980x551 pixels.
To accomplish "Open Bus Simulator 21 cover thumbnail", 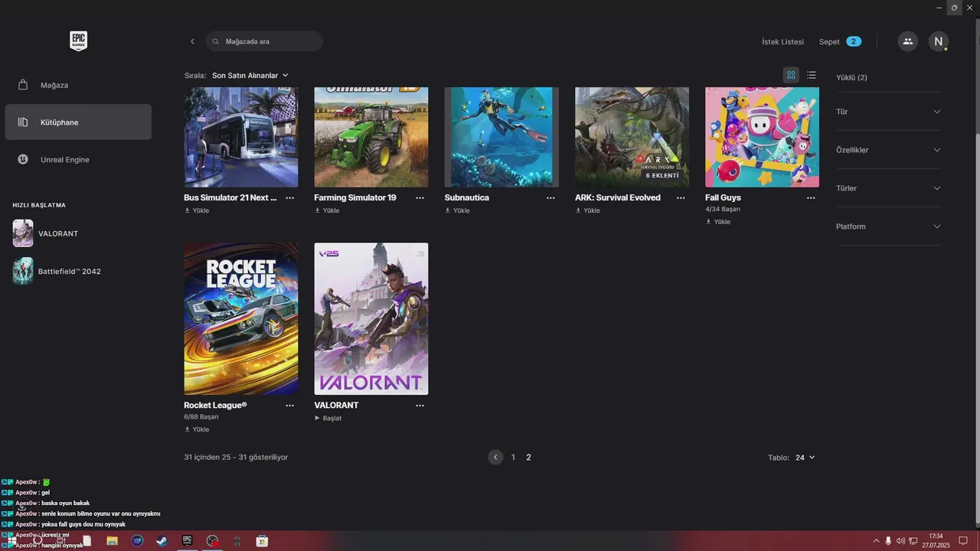I will point(241,137).
